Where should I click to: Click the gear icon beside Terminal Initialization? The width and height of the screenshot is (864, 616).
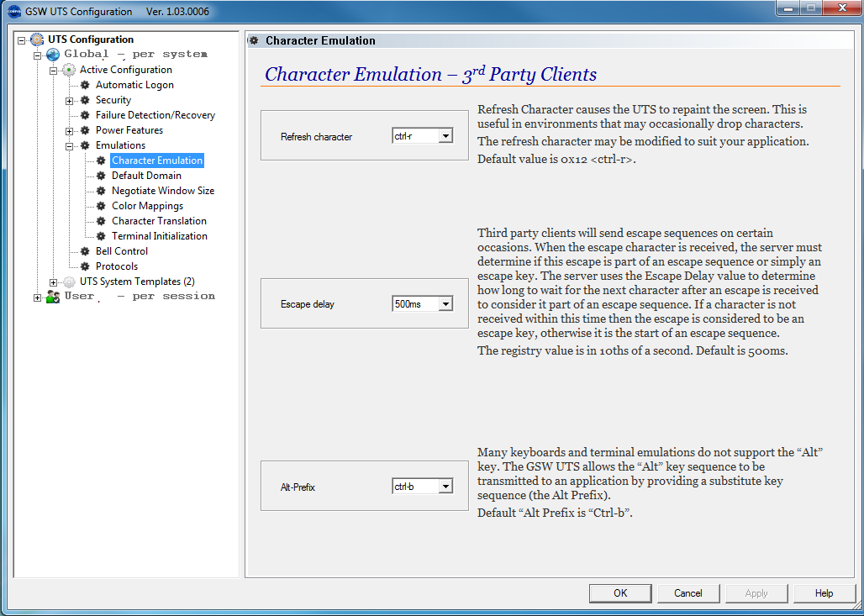click(x=101, y=236)
